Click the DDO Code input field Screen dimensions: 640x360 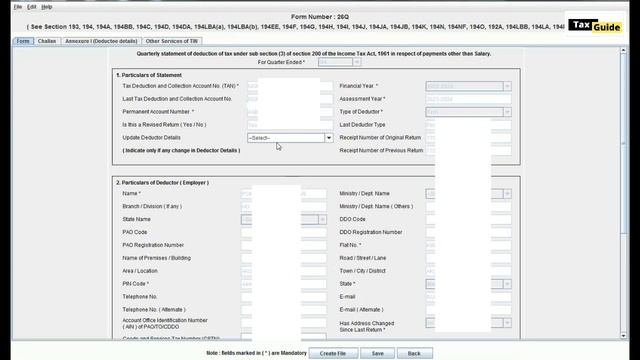468,220
